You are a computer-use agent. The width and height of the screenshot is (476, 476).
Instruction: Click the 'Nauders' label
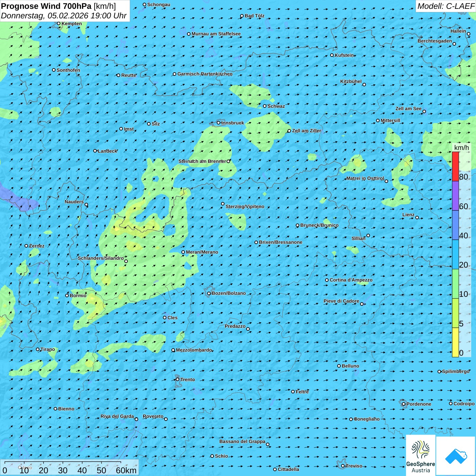tap(74, 202)
